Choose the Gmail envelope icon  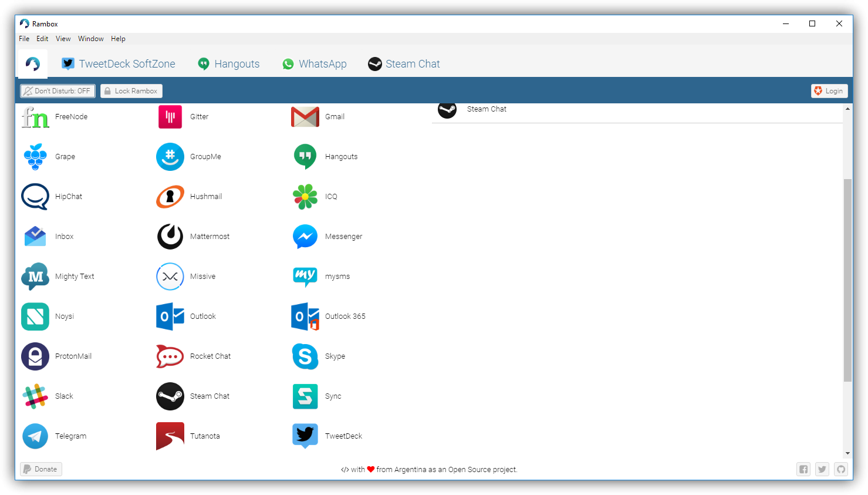click(x=305, y=117)
